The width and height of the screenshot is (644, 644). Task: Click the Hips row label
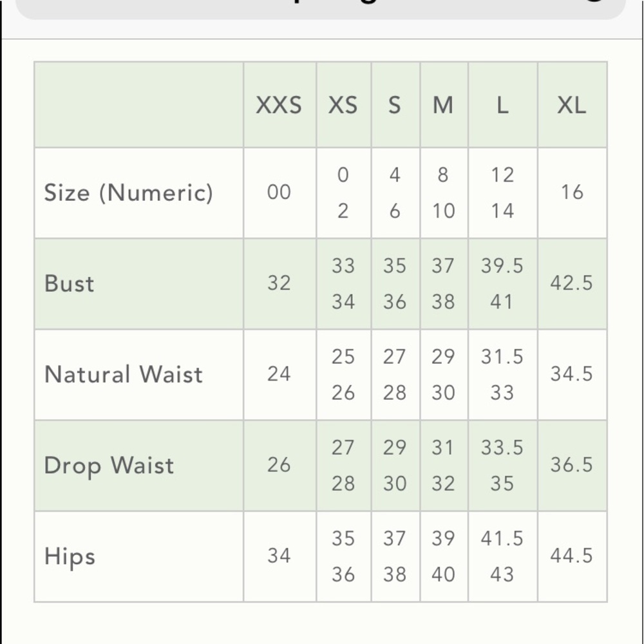click(70, 556)
